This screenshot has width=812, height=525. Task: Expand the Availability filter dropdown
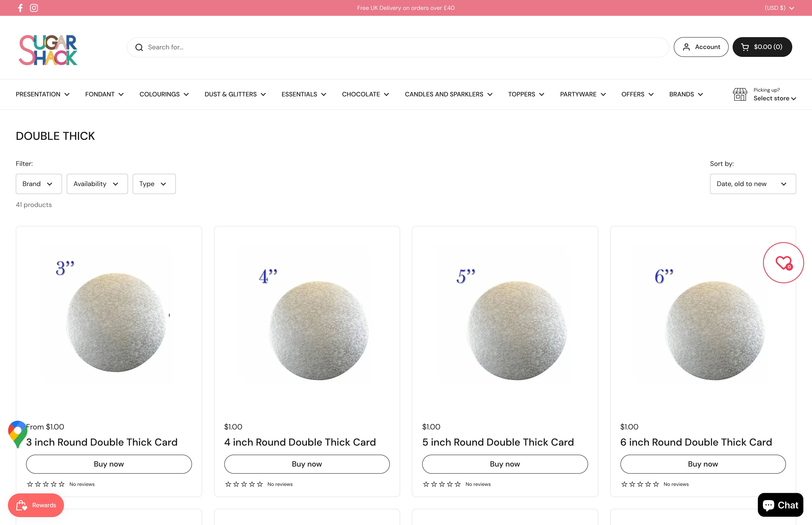click(x=97, y=184)
